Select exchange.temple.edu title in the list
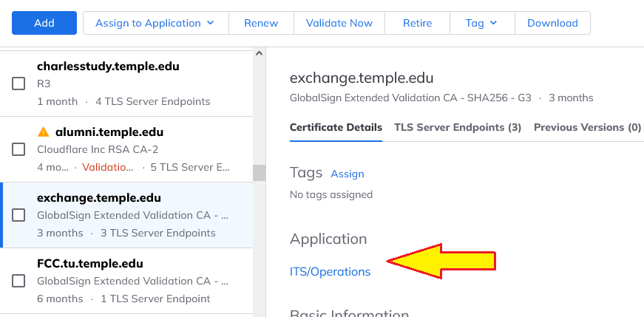Viewport: 644px width, 317px height. click(x=99, y=198)
